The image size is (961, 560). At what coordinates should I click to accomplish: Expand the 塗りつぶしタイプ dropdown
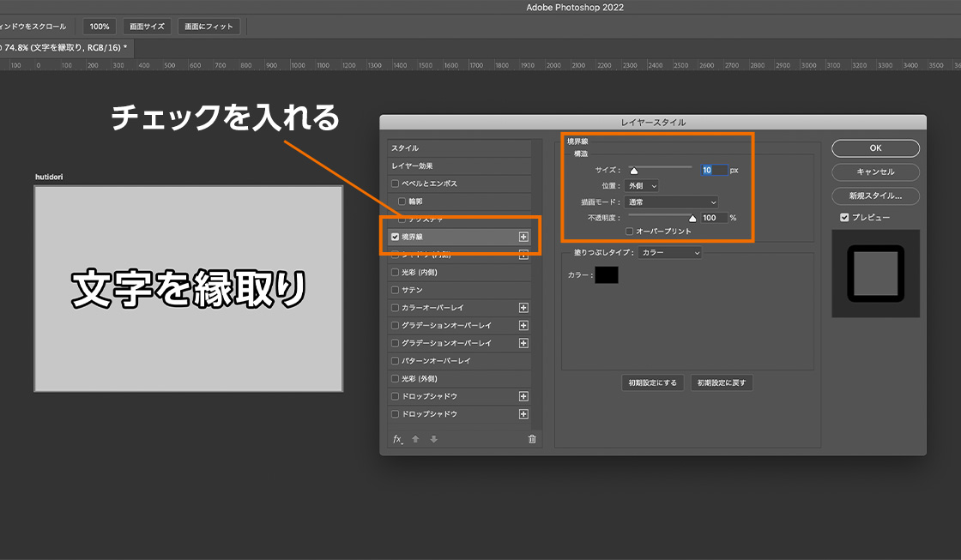pyautogui.click(x=671, y=253)
